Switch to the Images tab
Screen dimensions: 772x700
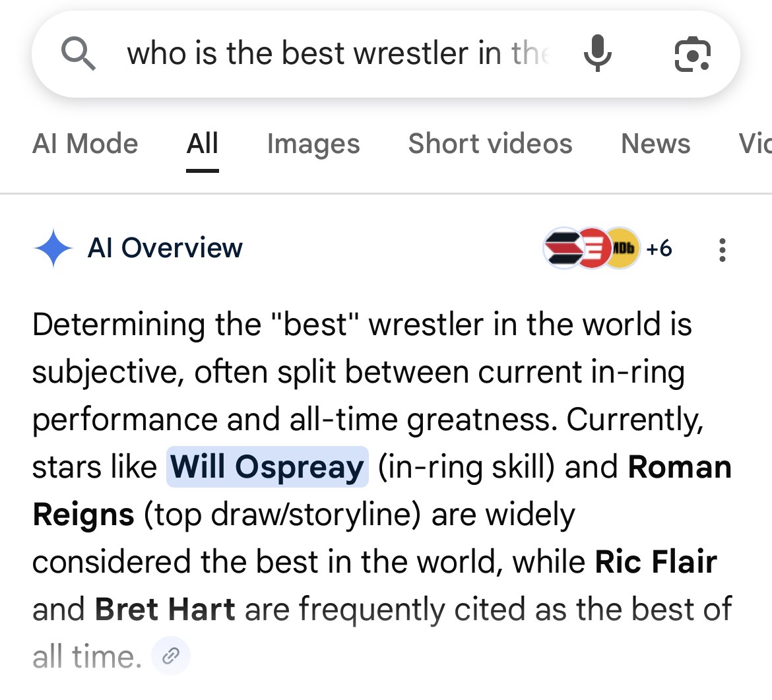point(313,144)
